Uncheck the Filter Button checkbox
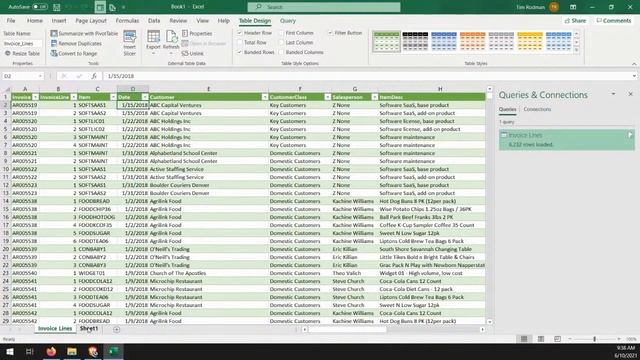Screen dimensions: 640x360 pyautogui.click(x=330, y=33)
